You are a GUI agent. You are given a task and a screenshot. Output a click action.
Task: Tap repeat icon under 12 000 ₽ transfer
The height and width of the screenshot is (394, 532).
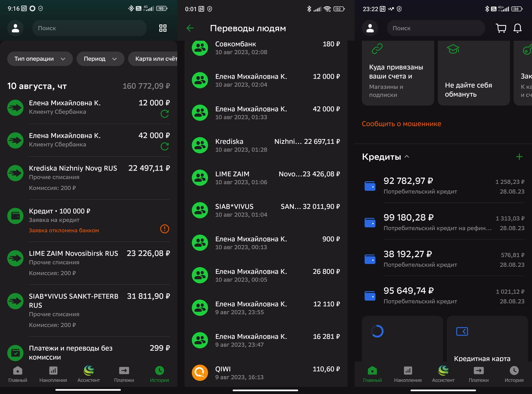165,114
